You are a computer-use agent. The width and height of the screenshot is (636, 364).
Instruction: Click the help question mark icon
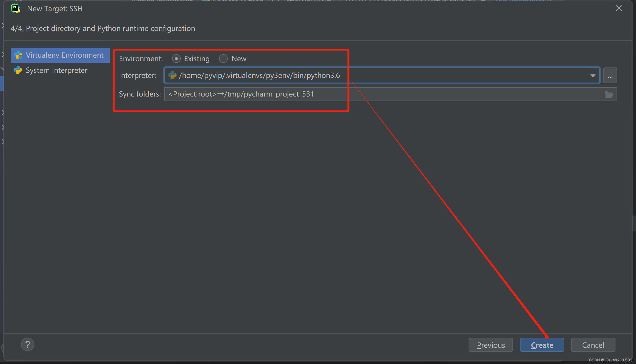28,344
